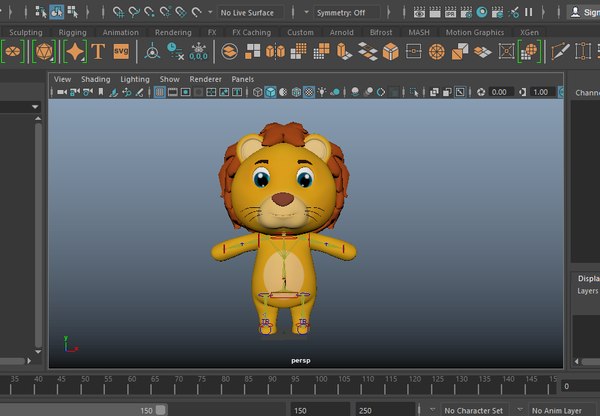Render the current frame clapper icon

(435, 12)
